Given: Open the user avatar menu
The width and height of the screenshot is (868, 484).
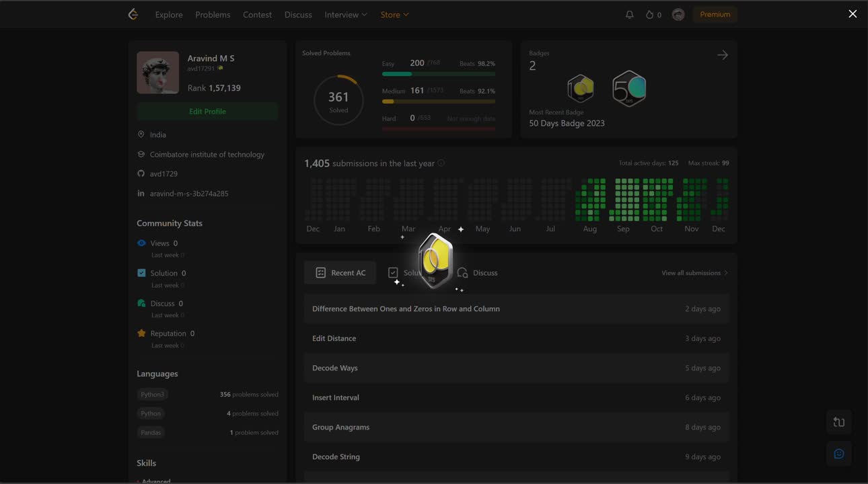Looking at the screenshot, I should pyautogui.click(x=678, y=15).
